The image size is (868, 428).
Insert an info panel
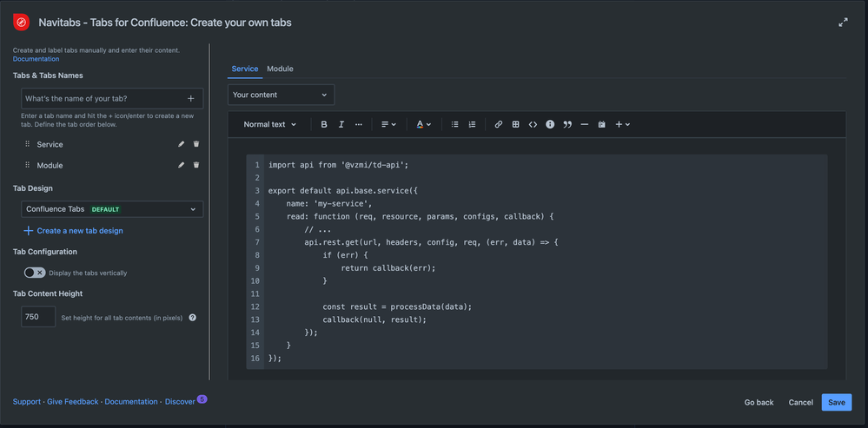click(550, 124)
